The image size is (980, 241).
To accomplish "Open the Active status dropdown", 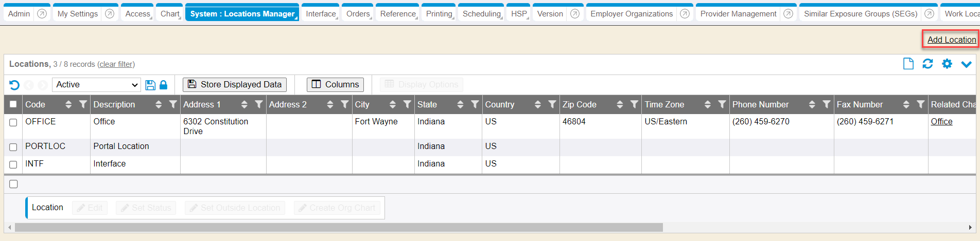I will 97,85.
